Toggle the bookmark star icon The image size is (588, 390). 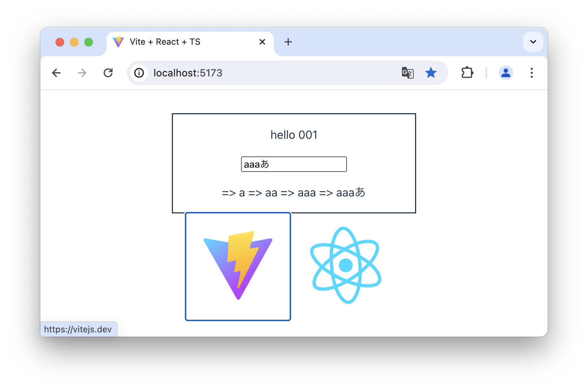coord(431,73)
